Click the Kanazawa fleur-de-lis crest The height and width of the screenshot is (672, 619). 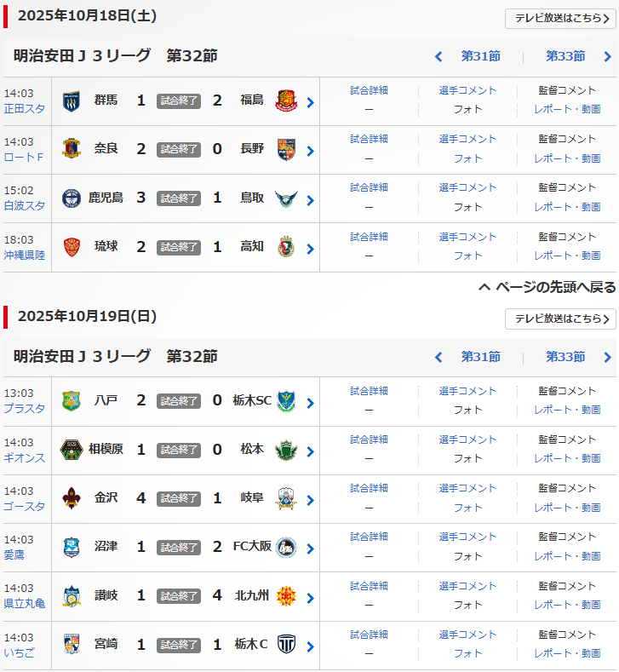71,498
